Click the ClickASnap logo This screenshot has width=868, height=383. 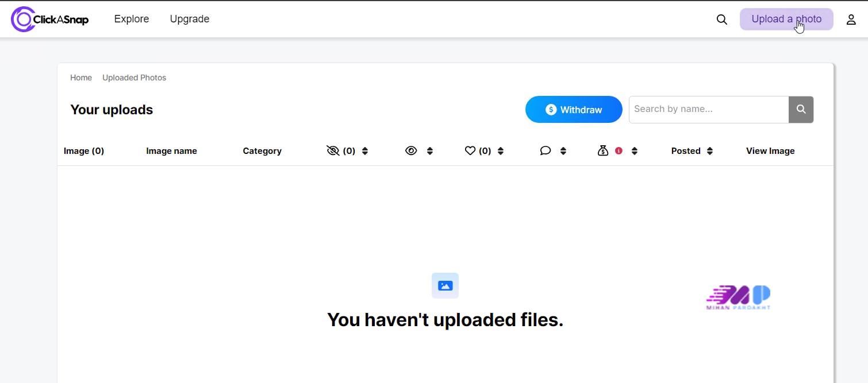point(50,20)
